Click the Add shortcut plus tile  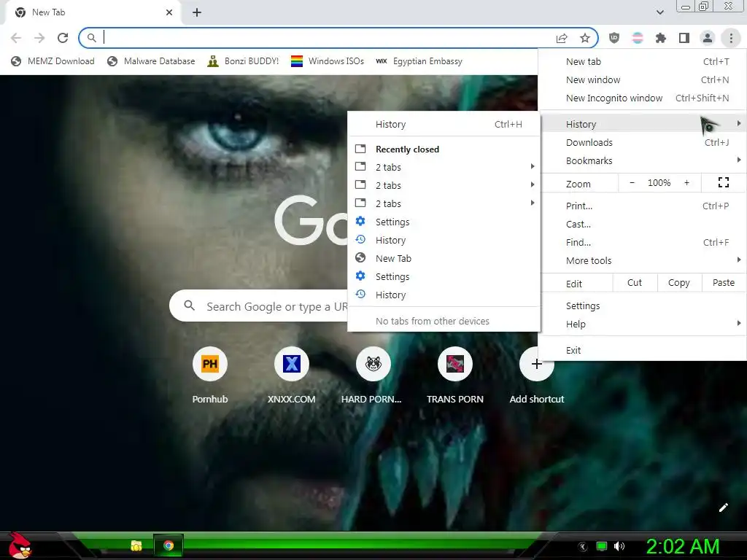pos(536,376)
